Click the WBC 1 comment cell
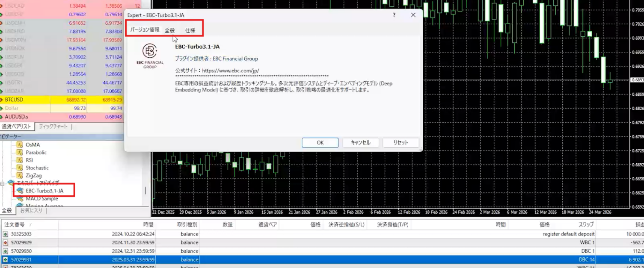Image resolution: width=644 pixels, height=268 pixels. (588, 242)
